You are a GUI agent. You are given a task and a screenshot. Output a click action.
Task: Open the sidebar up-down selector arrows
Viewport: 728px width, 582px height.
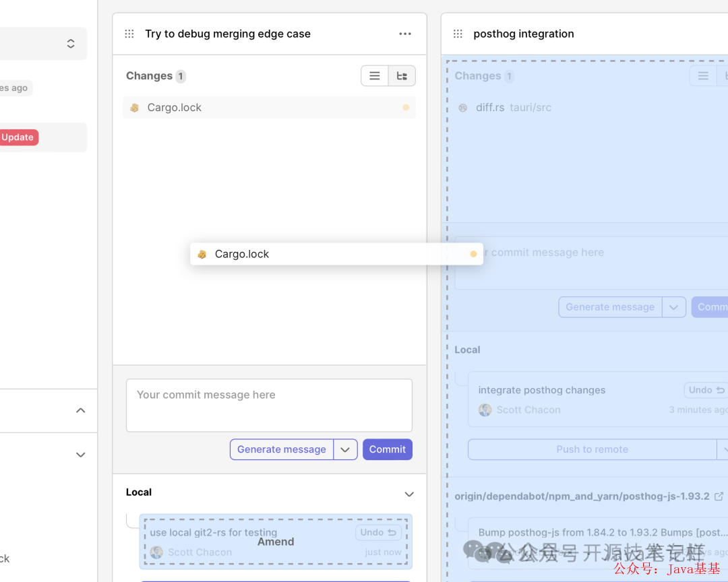tap(71, 44)
